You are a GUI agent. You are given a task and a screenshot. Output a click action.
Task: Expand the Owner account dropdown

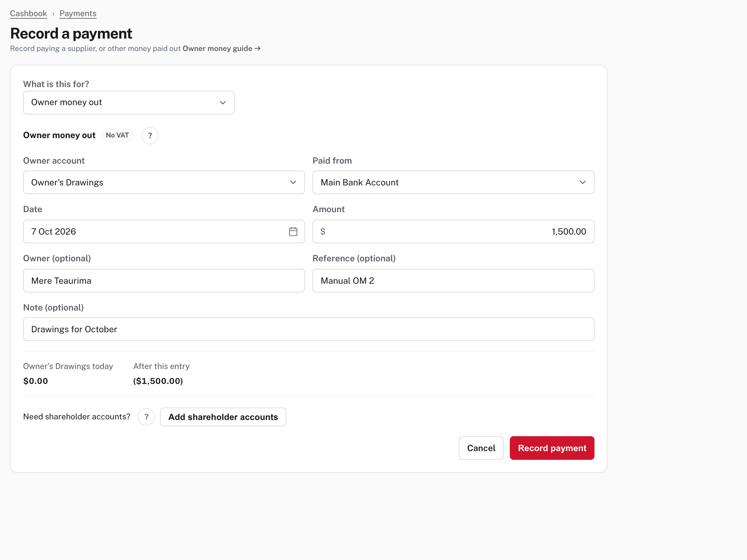click(164, 182)
